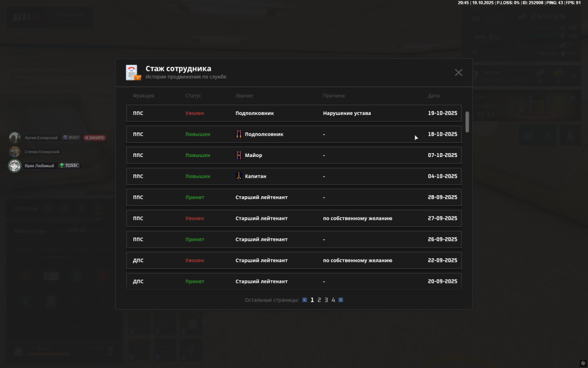Select the ДПС dismissal row dated 22-09-2025
This screenshot has width=588, height=368.
[x=294, y=261]
